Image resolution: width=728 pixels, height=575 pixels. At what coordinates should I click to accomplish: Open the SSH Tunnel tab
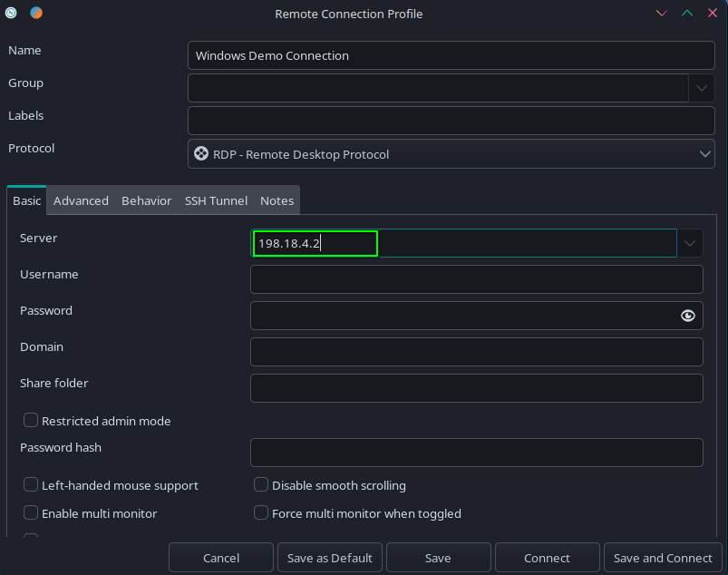click(x=216, y=200)
